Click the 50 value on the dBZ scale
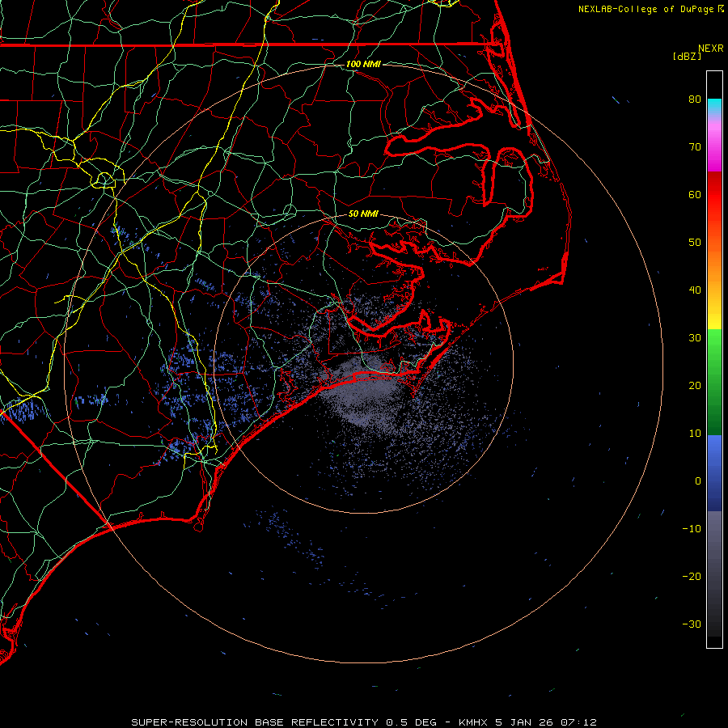The height and width of the screenshot is (728, 728). point(695,243)
